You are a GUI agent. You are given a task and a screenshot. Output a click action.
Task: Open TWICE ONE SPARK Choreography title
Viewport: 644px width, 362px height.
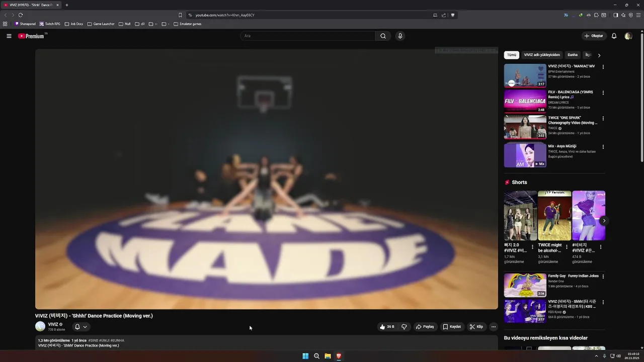point(573,120)
